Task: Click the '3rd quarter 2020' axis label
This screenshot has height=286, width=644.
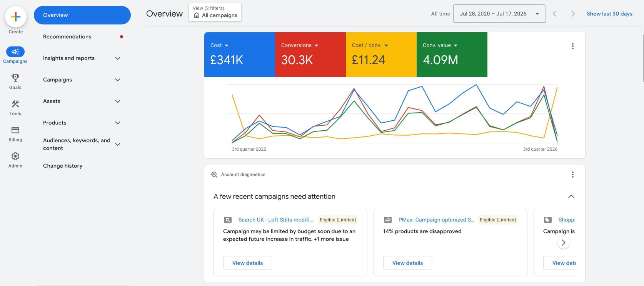Action: [x=249, y=149]
